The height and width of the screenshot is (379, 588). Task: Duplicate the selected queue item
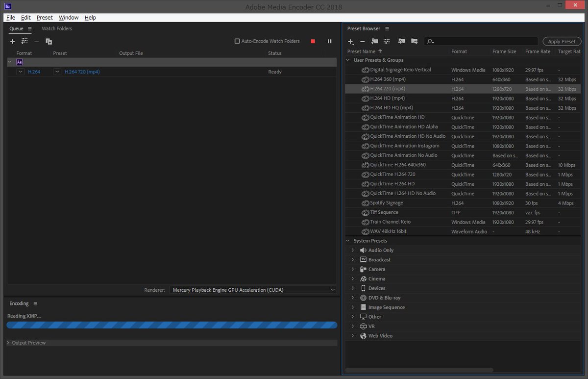(49, 42)
